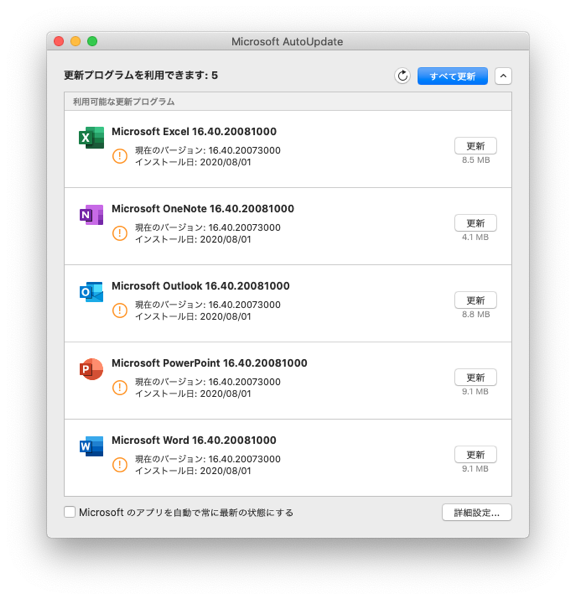Image resolution: width=576 pixels, height=600 pixels.
Task: Click the 8.5 MB size label
Action: coord(476,160)
